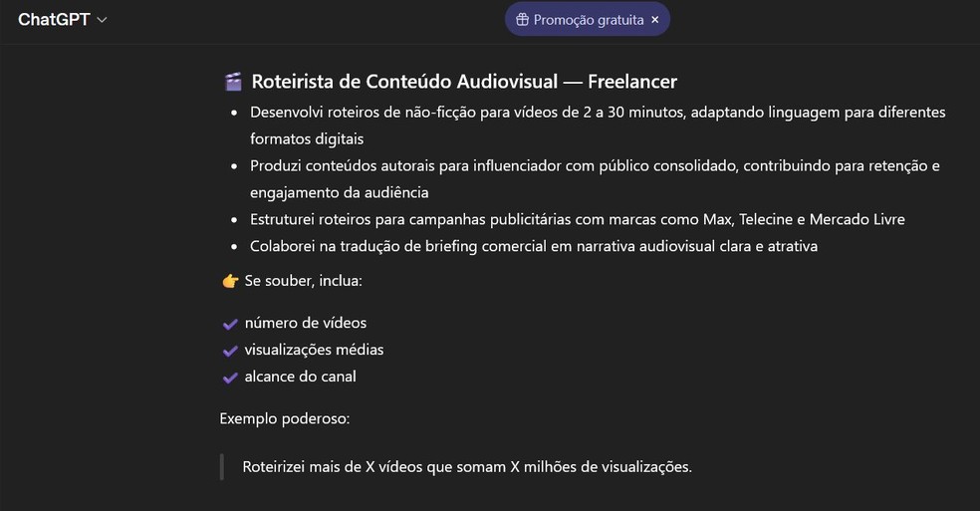The image size is (980, 511).
Task: Click the Exemplo poderoso label
Action: [x=285, y=418]
